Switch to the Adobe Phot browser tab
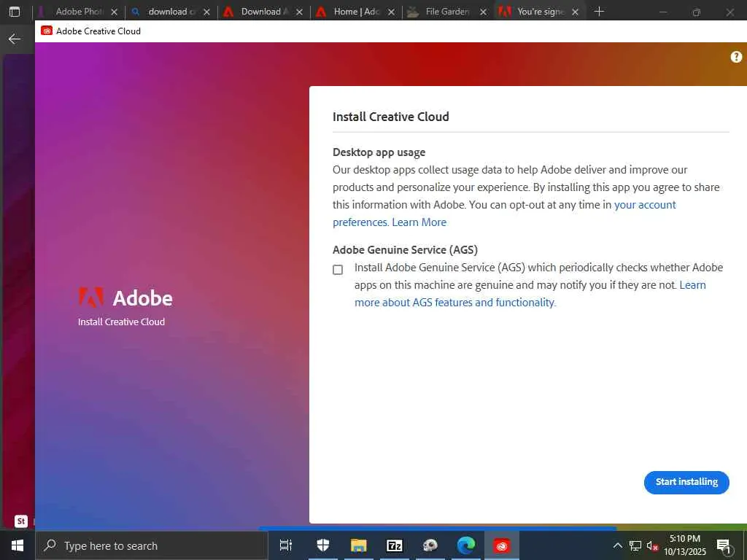 pos(80,12)
